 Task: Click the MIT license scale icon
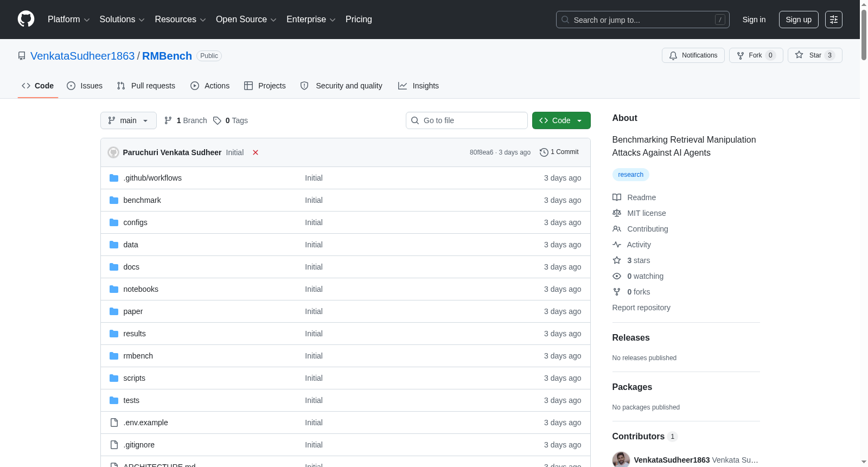617,213
